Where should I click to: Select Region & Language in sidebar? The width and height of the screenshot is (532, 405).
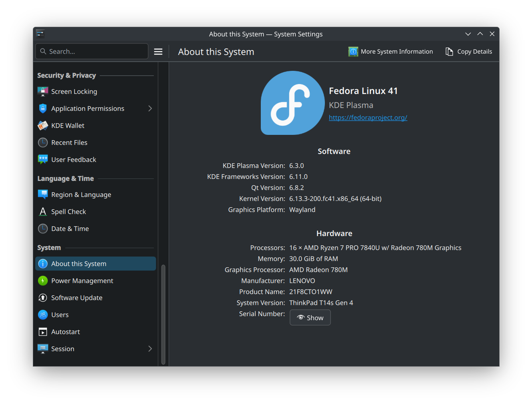[x=81, y=195]
